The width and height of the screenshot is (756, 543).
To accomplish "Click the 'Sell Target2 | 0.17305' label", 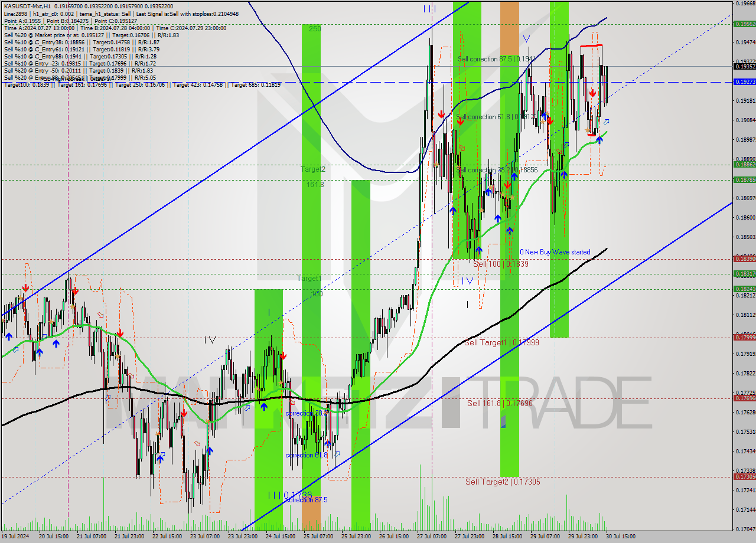I will 503,482.
